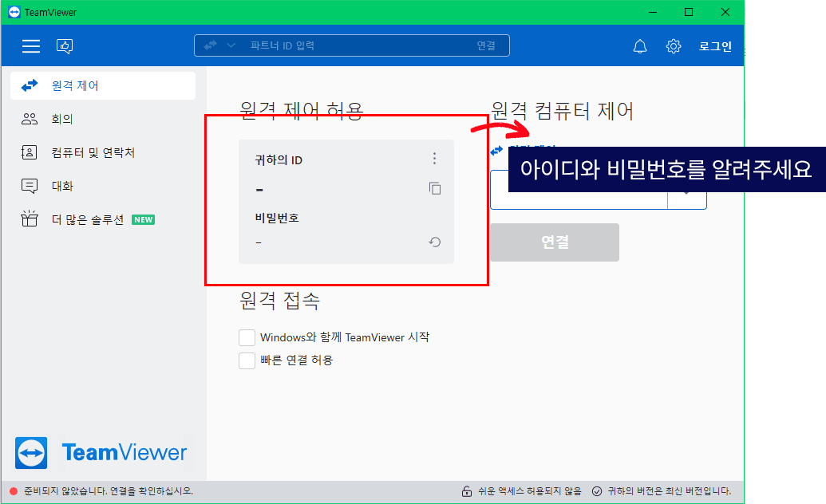Click the 귀하의 ID label
The image size is (826, 504).
coord(279,160)
